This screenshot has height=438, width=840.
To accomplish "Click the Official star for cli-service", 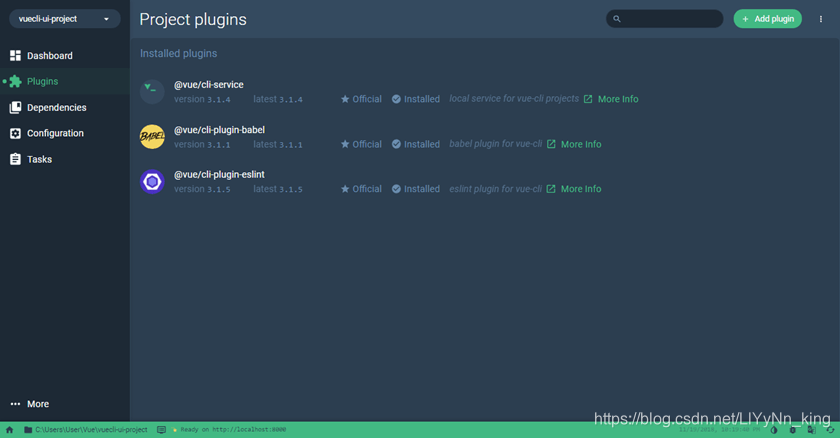I will pyautogui.click(x=345, y=99).
